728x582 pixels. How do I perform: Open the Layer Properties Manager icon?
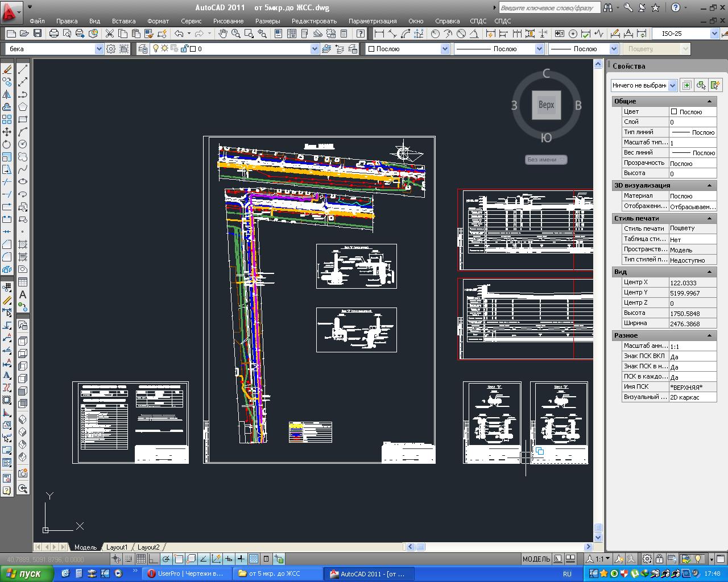tap(143, 49)
